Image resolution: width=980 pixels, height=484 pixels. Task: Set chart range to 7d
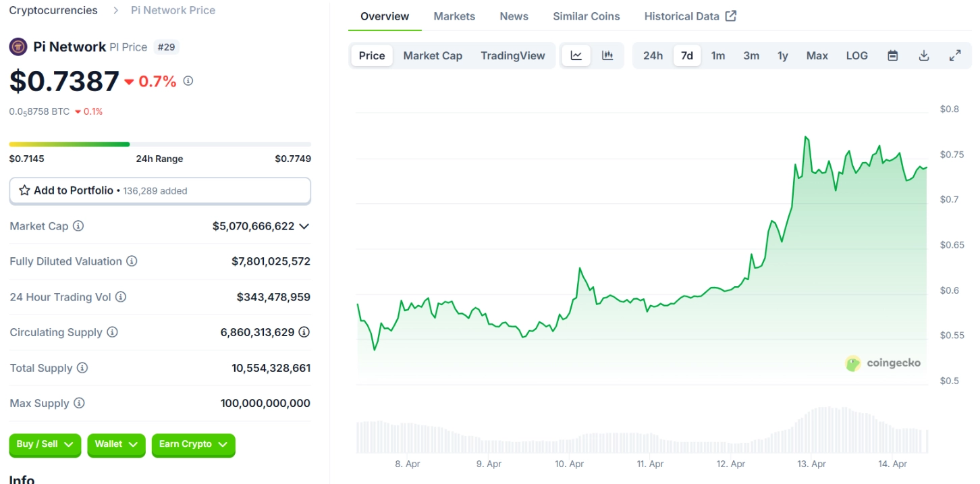687,55
